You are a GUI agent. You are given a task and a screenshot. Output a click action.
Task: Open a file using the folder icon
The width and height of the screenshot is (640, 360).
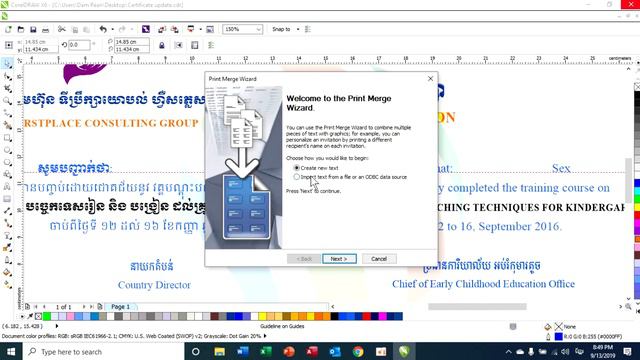(21, 29)
